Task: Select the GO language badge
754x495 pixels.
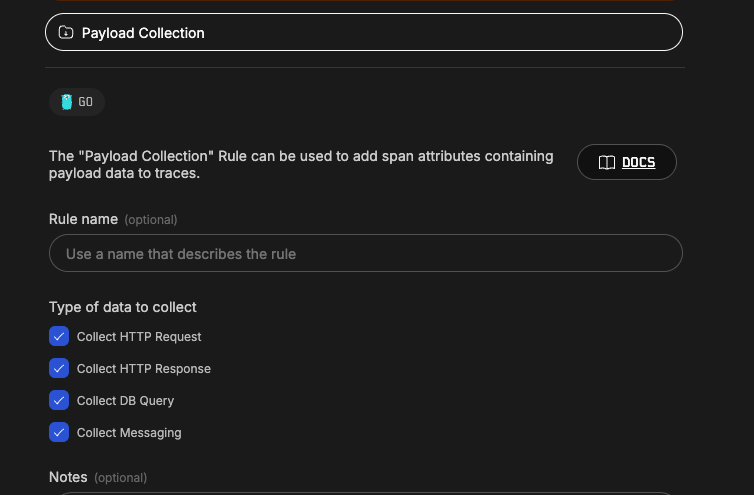Action: 77,102
